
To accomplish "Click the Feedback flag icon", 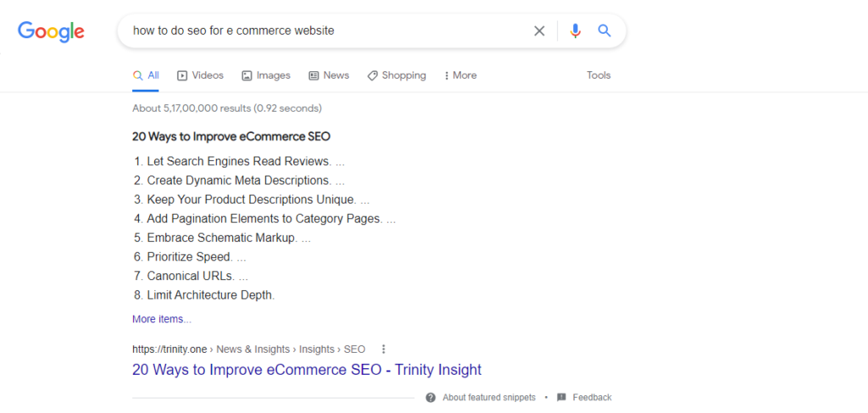I will tap(561, 398).
